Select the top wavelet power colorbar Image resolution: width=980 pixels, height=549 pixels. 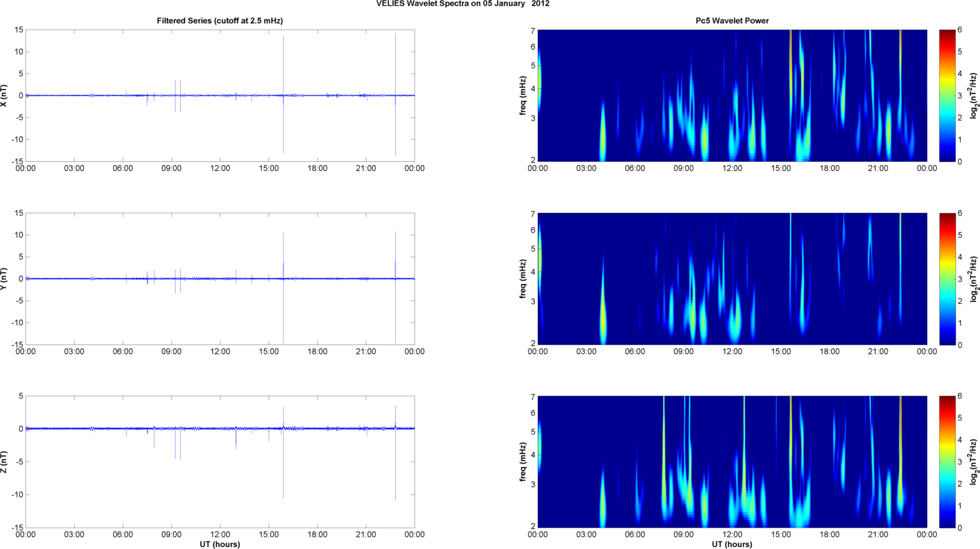(947, 95)
